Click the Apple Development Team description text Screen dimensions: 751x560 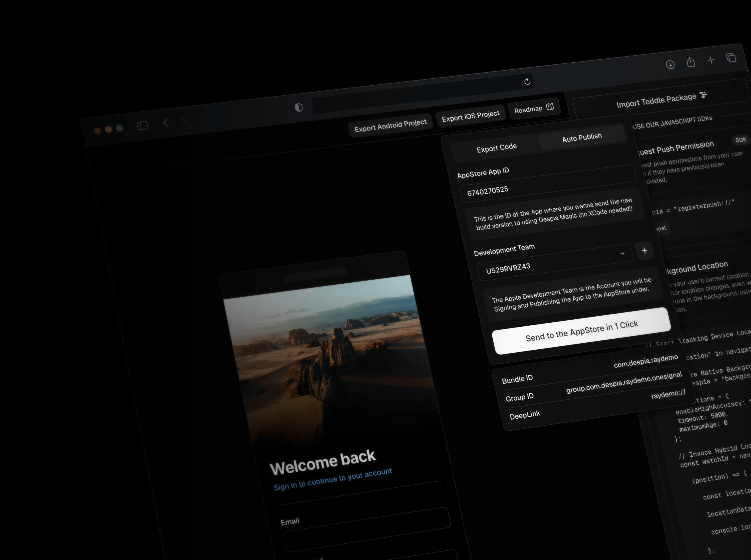572,294
